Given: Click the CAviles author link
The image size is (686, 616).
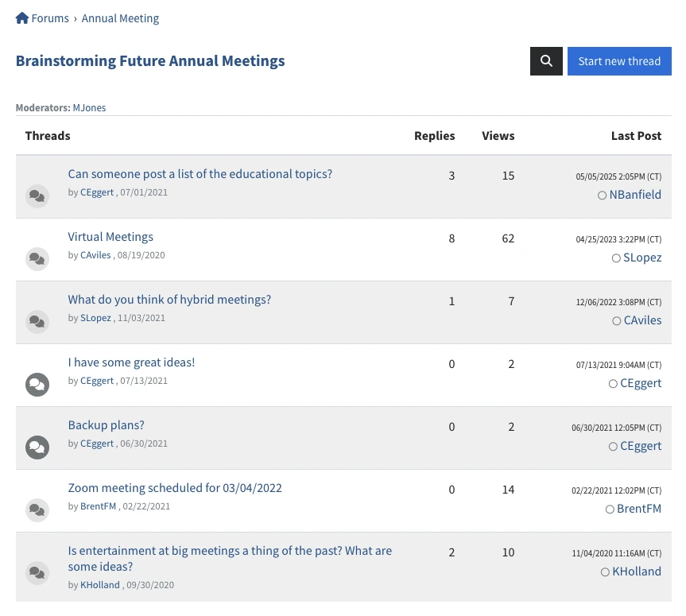Looking at the screenshot, I should [95, 254].
